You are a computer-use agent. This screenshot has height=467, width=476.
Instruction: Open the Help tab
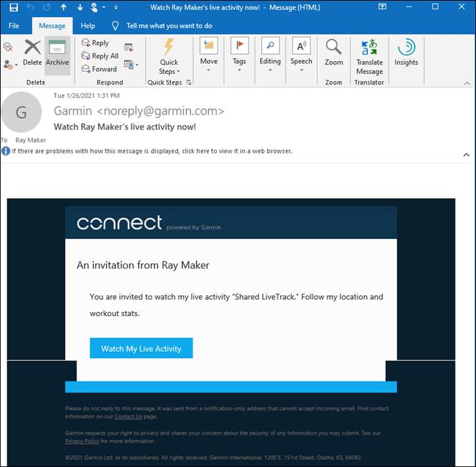click(88, 26)
